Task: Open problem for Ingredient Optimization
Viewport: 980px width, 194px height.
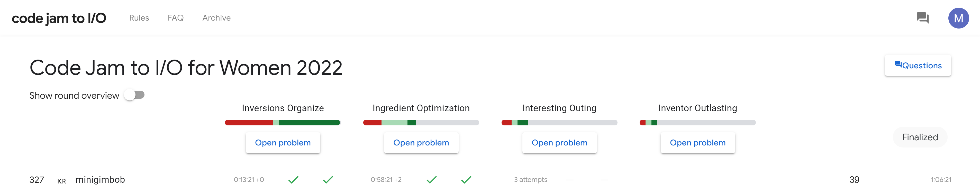Action: coord(421,143)
